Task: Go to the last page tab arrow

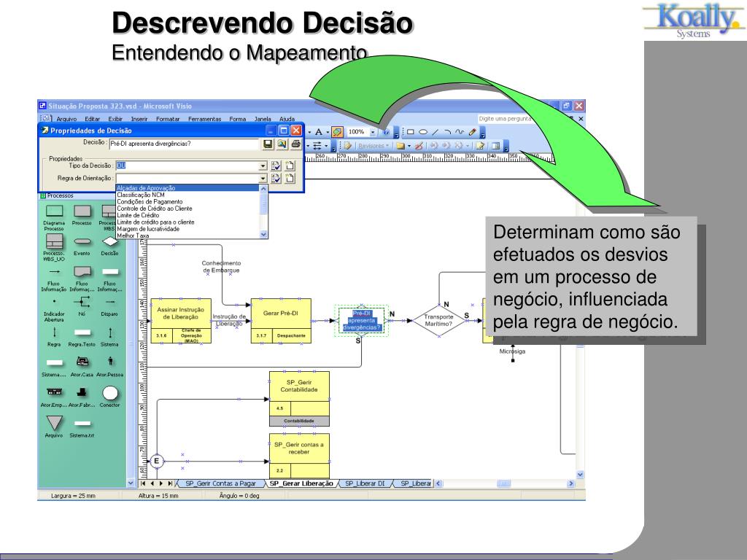Action: (x=170, y=483)
